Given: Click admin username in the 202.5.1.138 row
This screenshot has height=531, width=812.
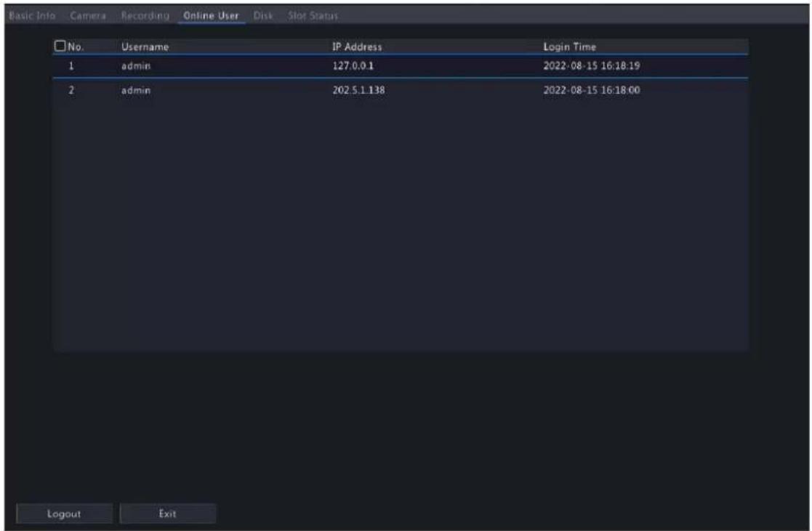Looking at the screenshot, I should click(136, 90).
